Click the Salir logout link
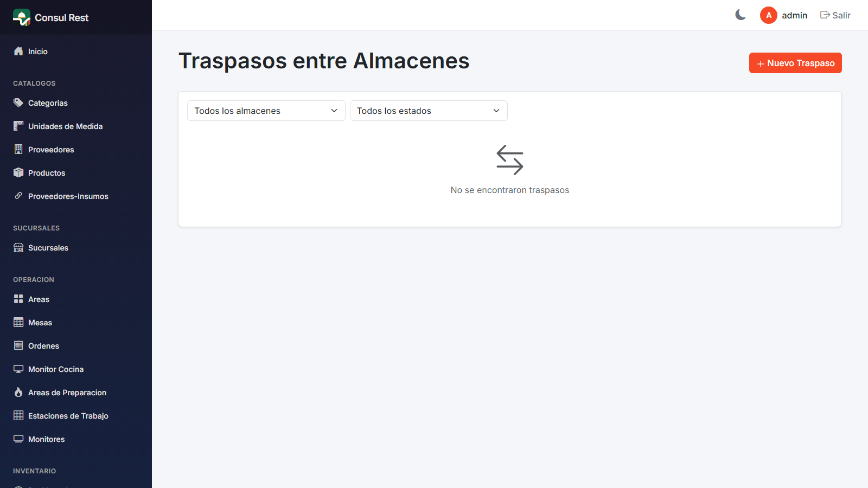The image size is (868, 488). [835, 15]
